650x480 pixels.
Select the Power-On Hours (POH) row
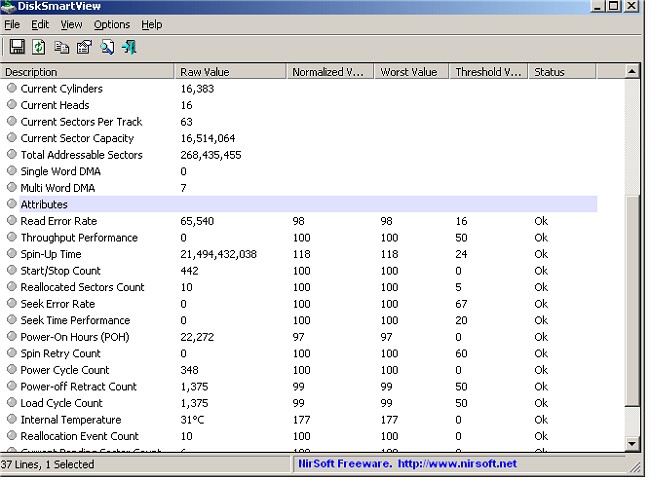tap(74, 337)
